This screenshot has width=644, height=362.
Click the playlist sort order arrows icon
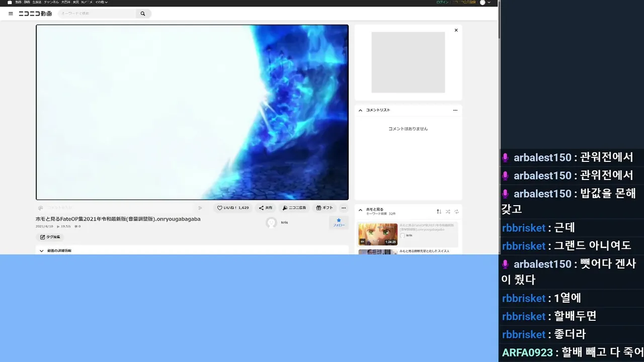coord(439,212)
